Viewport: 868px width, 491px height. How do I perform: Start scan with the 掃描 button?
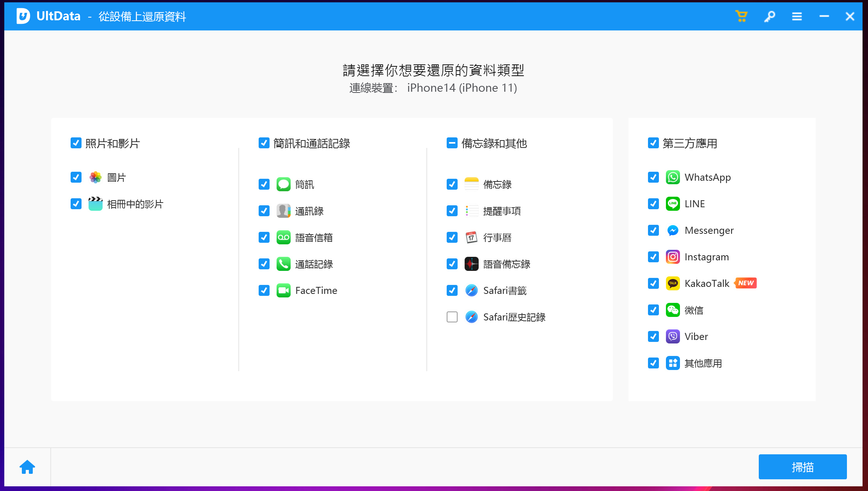point(802,467)
